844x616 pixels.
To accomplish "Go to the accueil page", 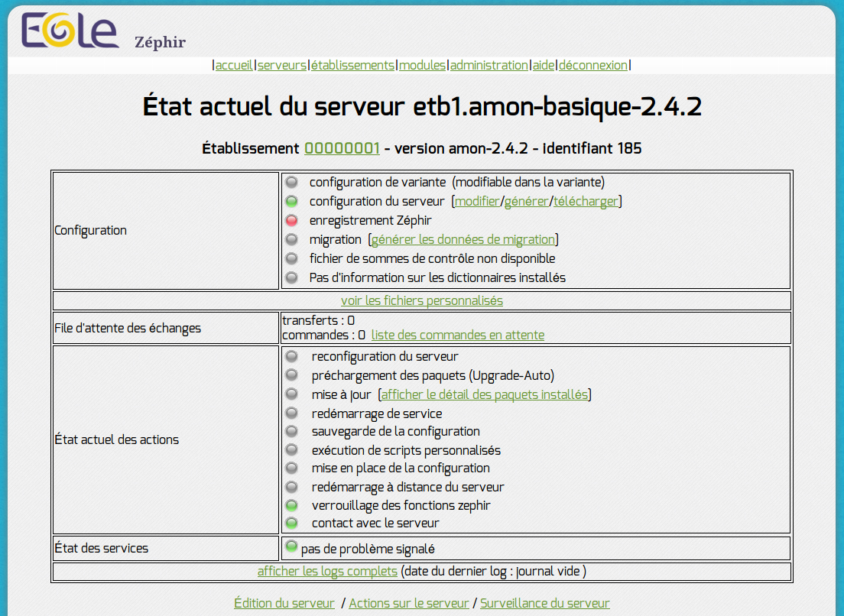I will point(234,65).
